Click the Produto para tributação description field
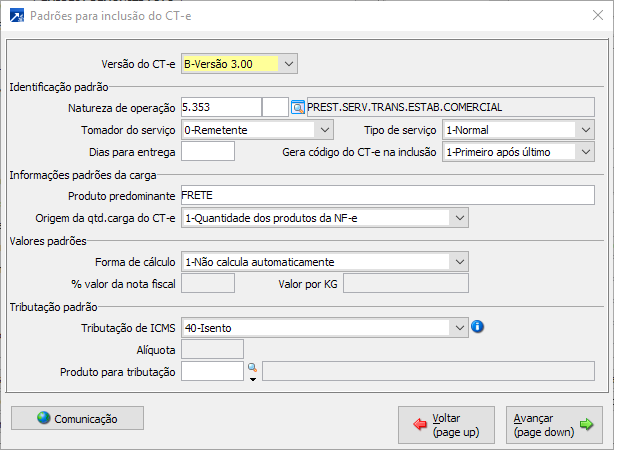The image size is (628, 457). [429, 371]
